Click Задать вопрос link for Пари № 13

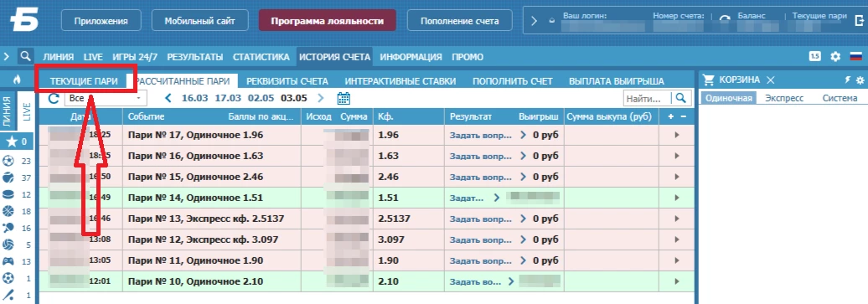coord(481,219)
